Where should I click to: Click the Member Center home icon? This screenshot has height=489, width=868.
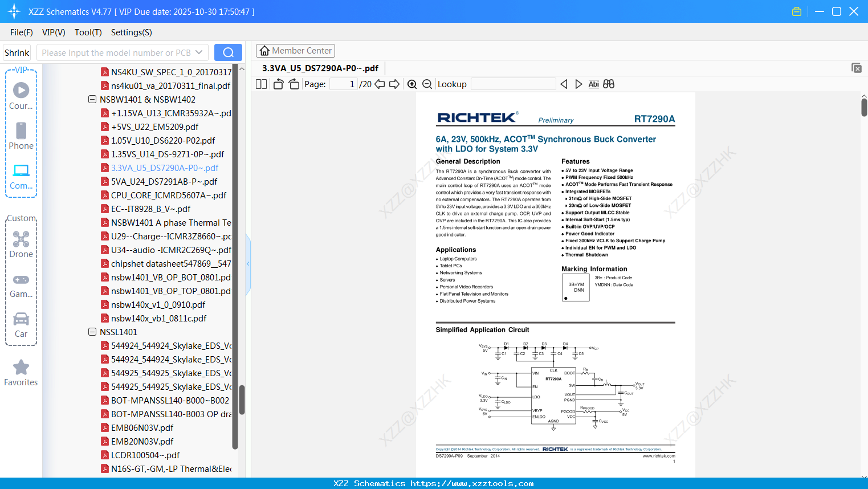click(x=264, y=51)
